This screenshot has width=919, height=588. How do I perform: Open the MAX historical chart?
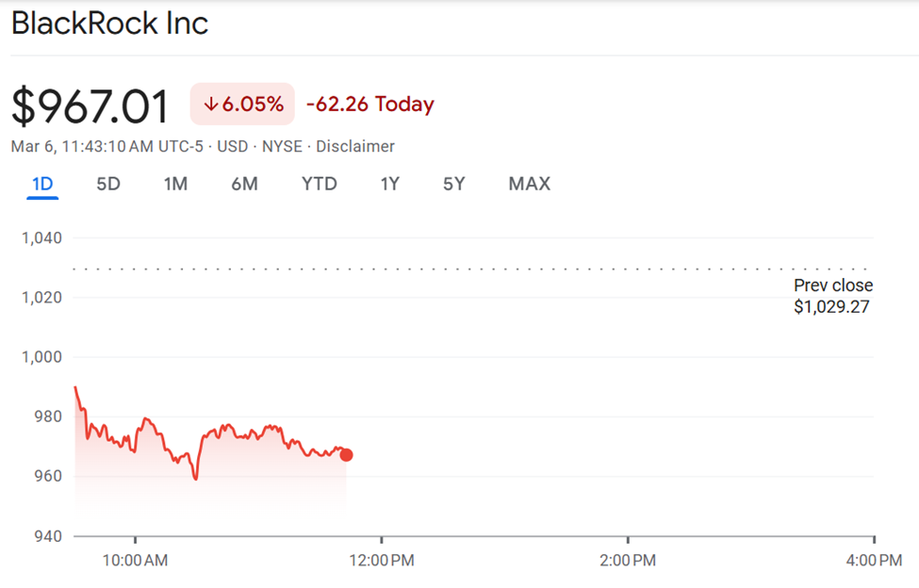pos(529,184)
